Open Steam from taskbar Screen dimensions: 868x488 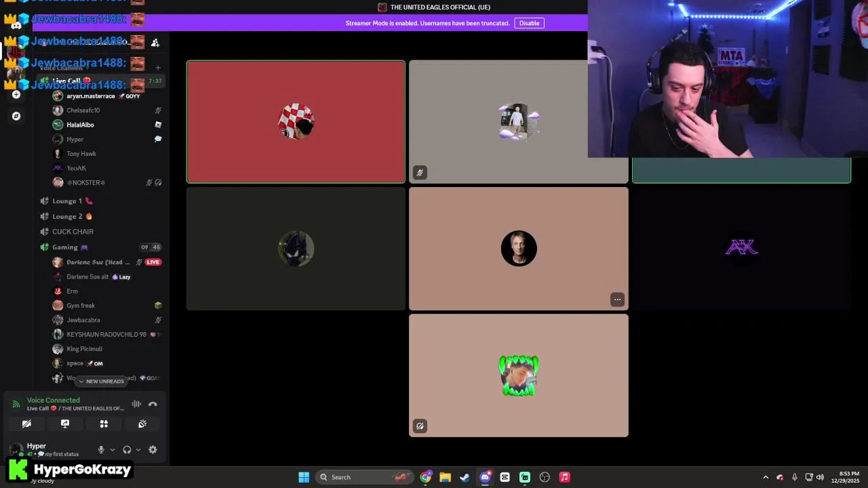(465, 477)
